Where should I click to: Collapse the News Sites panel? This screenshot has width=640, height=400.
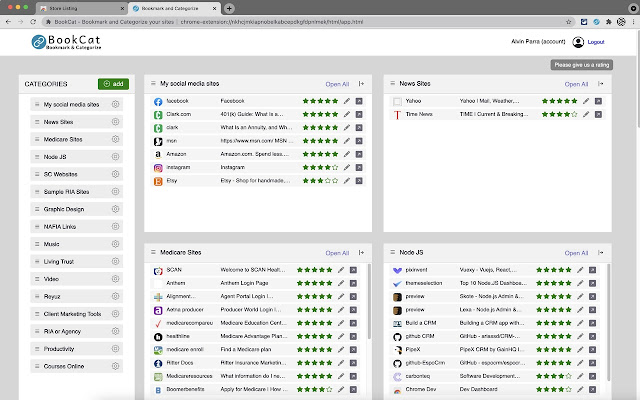pyautogui.click(x=600, y=84)
